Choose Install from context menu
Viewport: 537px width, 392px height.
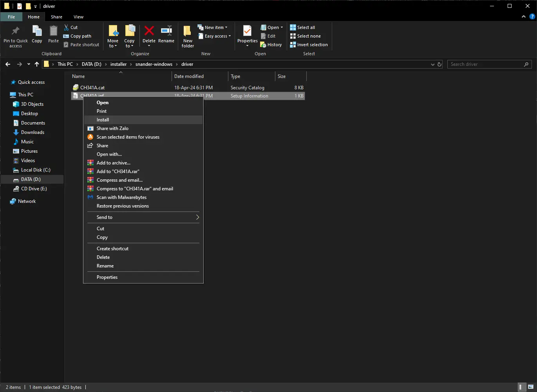tap(103, 120)
